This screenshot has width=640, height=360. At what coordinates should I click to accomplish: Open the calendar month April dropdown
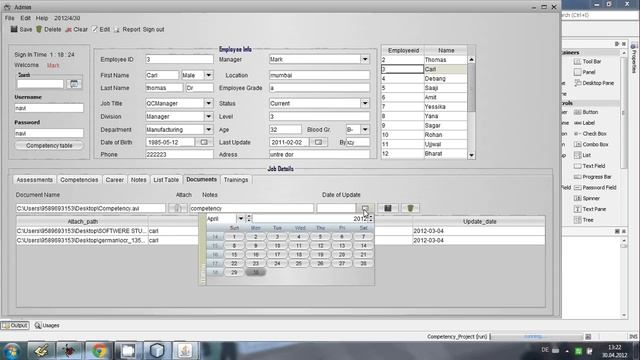(240, 219)
